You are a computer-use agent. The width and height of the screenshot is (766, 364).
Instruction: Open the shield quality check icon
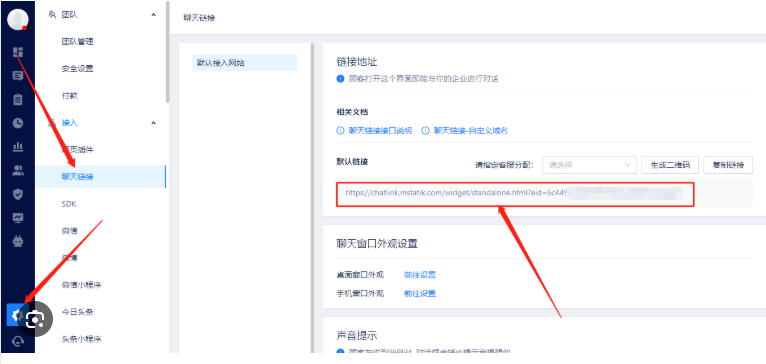click(x=18, y=194)
